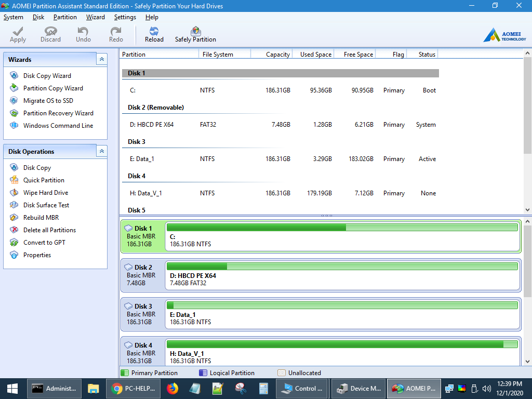The height and width of the screenshot is (399, 532).
Task: Click the Apply checkmark button
Action: click(x=18, y=35)
